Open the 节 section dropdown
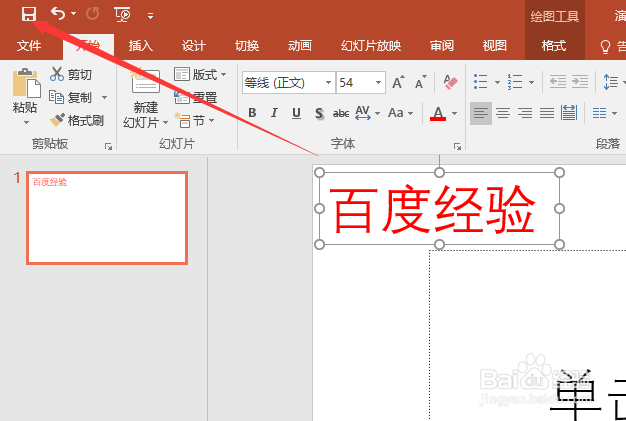This screenshot has width=626, height=421. (195, 120)
